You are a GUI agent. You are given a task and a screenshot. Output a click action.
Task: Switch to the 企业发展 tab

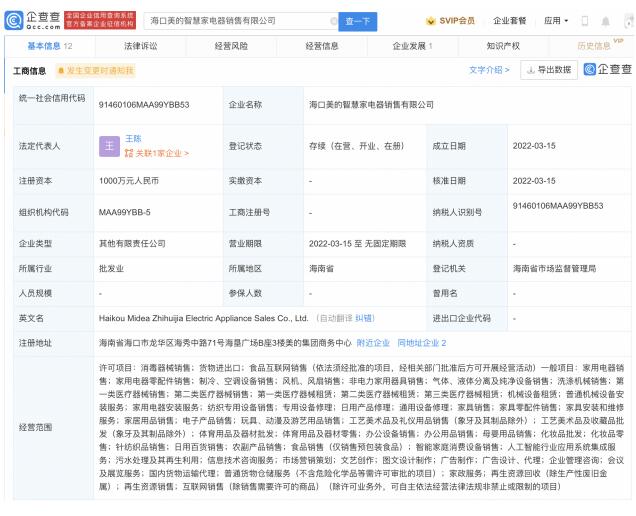[x=413, y=46]
